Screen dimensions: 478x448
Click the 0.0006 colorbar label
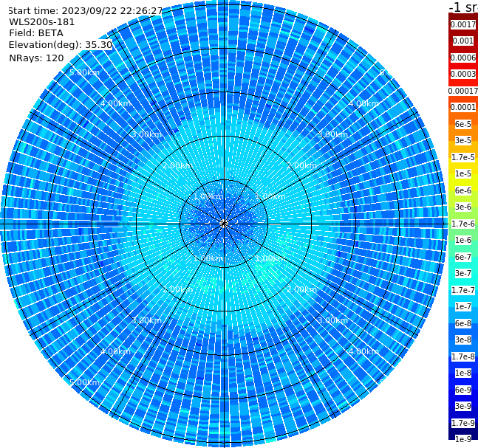pos(463,58)
